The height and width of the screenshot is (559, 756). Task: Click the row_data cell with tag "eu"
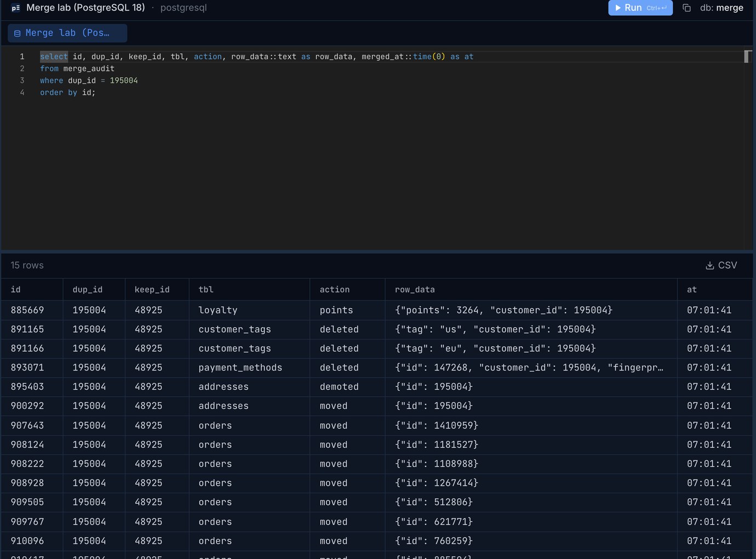coord(531,349)
